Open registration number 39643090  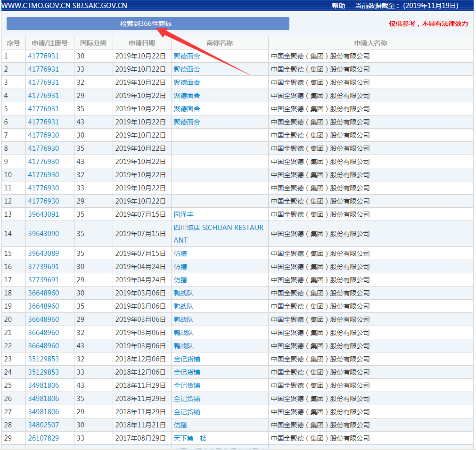pos(43,234)
